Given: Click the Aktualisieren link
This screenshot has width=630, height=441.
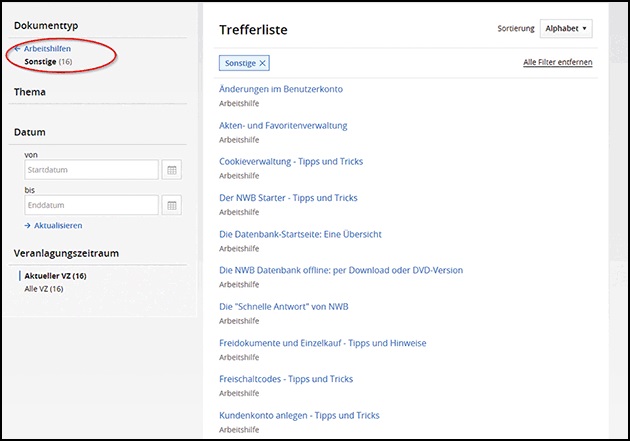Looking at the screenshot, I should [53, 226].
